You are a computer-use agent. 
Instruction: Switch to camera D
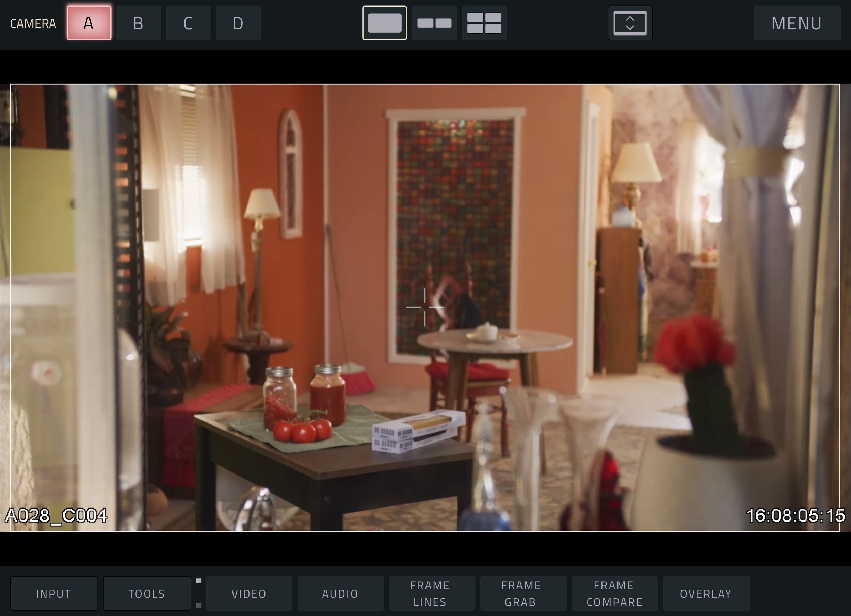coord(238,23)
